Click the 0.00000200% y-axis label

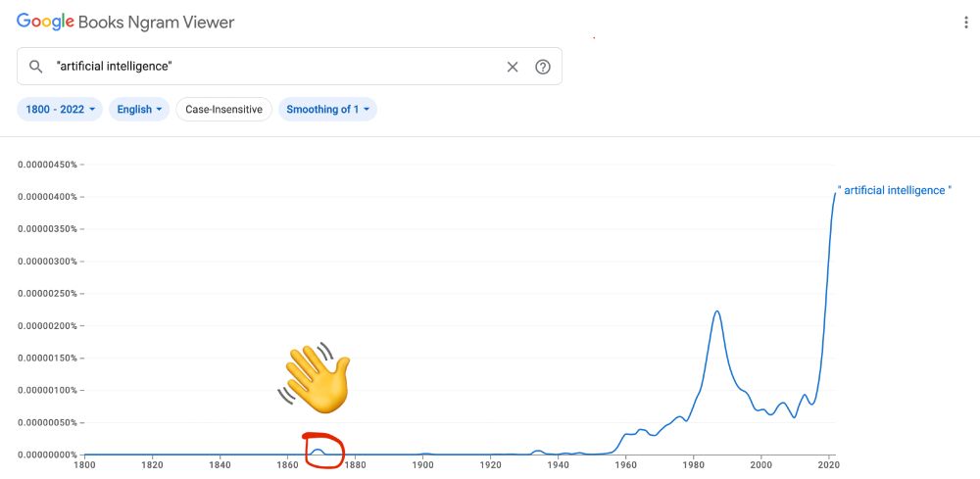47,326
